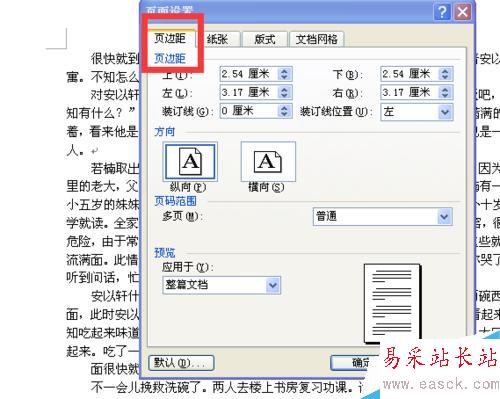Close the 页面设置 dialog
Viewport: 500px width, 399px height.
463,12
